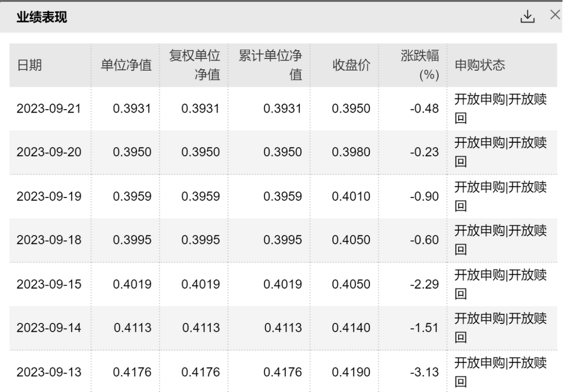Click the 2023-09-15 date cell
This screenshot has width=563, height=392.
click(49, 284)
